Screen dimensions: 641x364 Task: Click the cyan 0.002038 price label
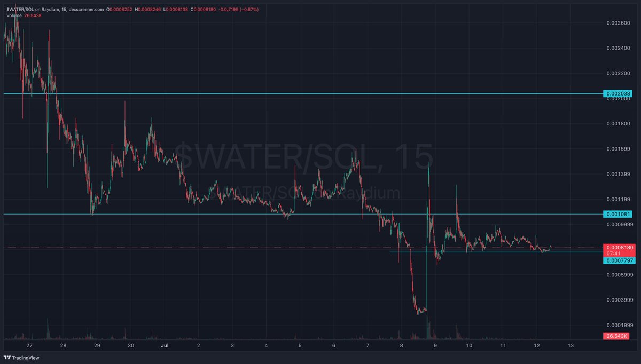618,93
